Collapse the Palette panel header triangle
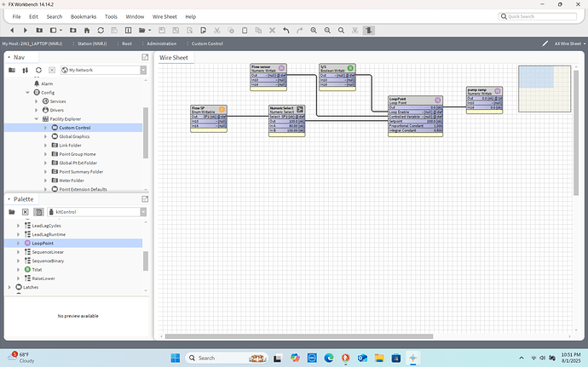588x367 pixels. tap(8, 198)
